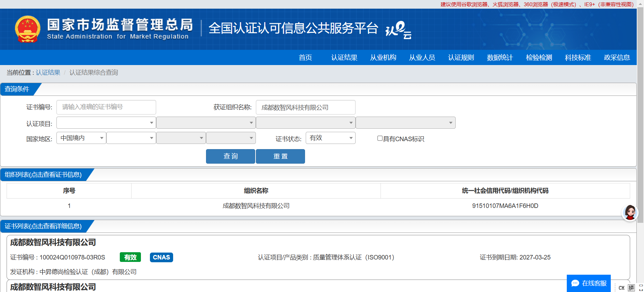
Task: Open the 数据统计 navigation menu
Action: tap(500, 57)
